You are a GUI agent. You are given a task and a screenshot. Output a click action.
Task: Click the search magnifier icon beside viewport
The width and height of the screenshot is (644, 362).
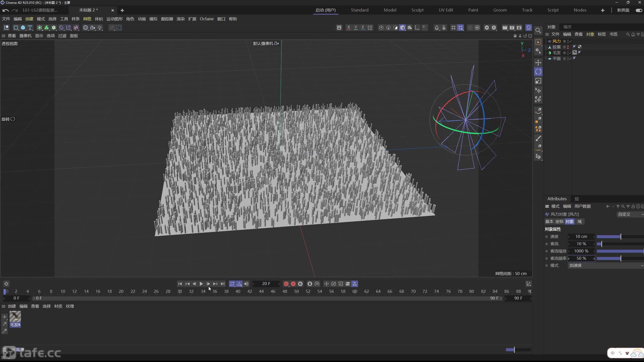(538, 31)
